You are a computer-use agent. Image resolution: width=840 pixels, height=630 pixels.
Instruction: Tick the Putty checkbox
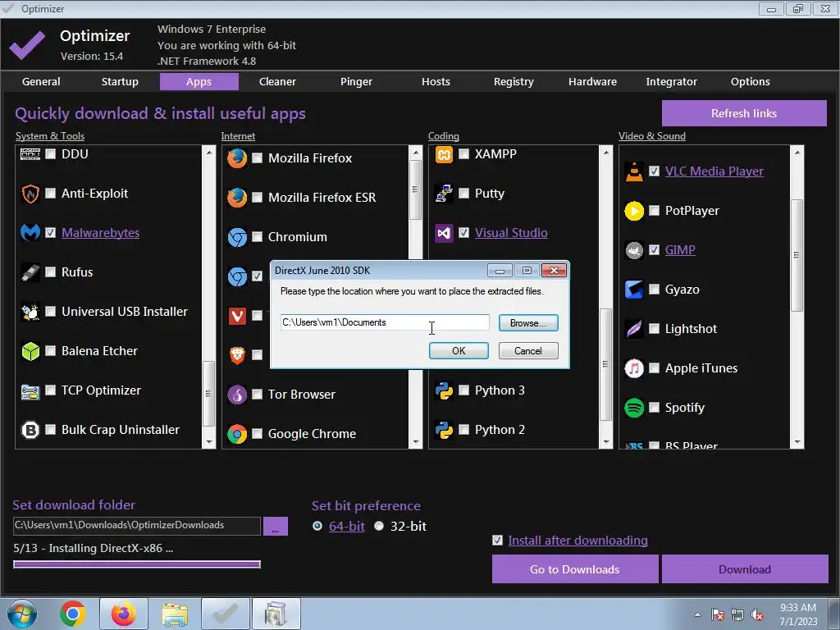pos(464,194)
